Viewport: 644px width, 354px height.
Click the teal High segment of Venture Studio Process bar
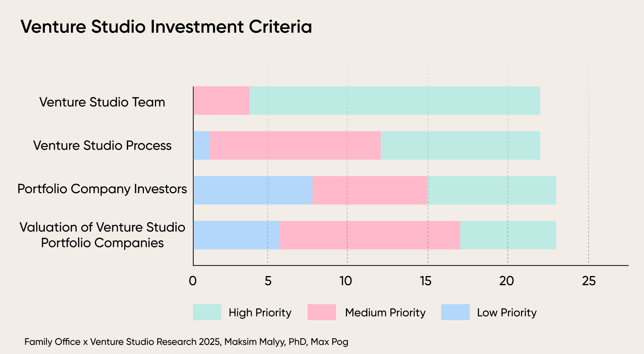pyautogui.click(x=460, y=145)
